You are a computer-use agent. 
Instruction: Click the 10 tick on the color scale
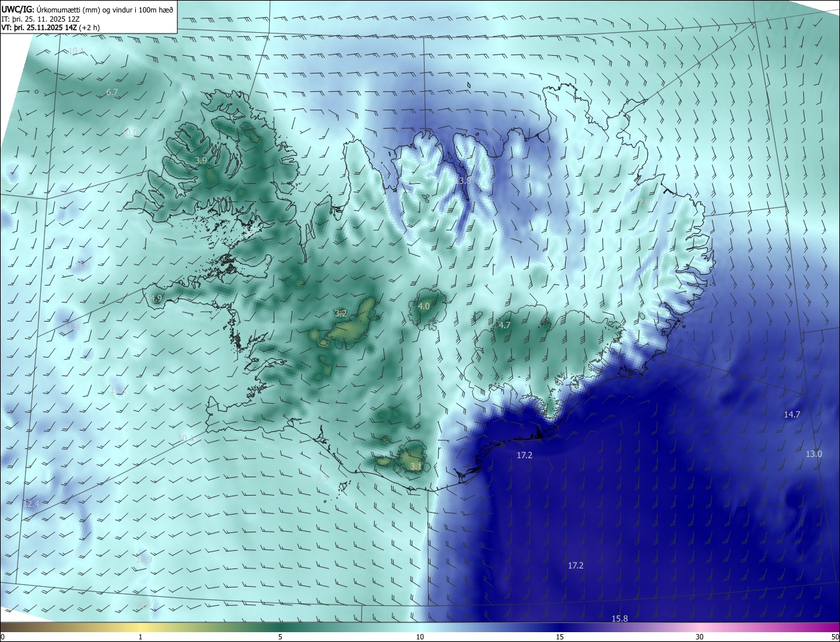click(x=420, y=637)
